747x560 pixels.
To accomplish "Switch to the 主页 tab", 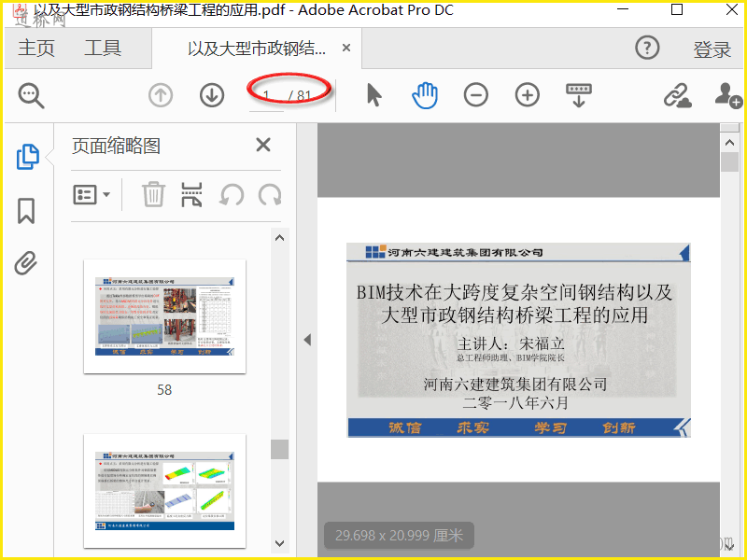I will tap(36, 49).
